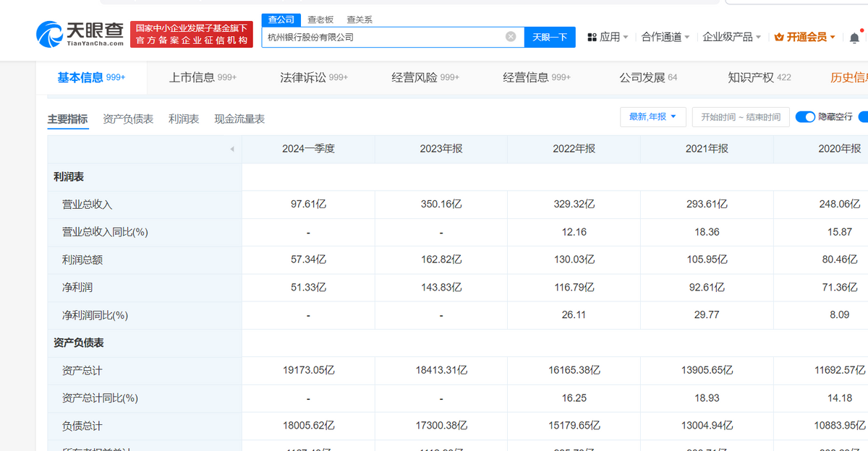Open the 合作通道 dropdown menu

point(665,37)
